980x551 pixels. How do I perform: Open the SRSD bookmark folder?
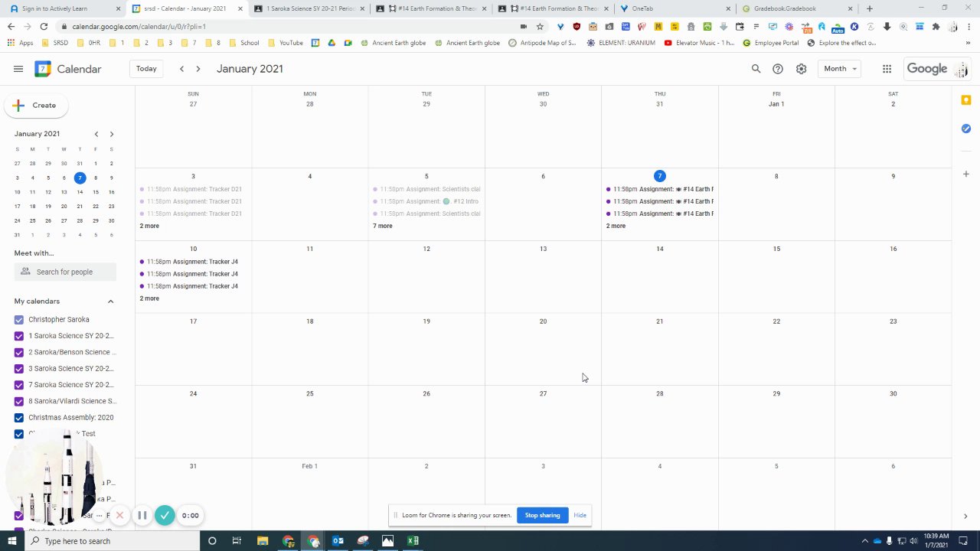55,43
